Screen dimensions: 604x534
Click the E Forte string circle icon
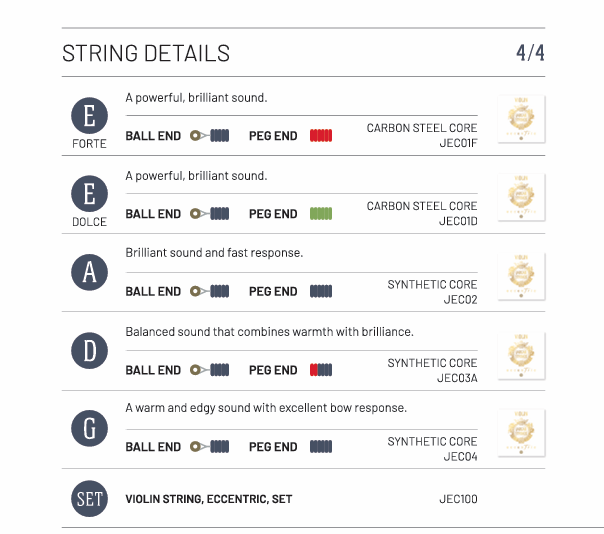[x=89, y=116]
